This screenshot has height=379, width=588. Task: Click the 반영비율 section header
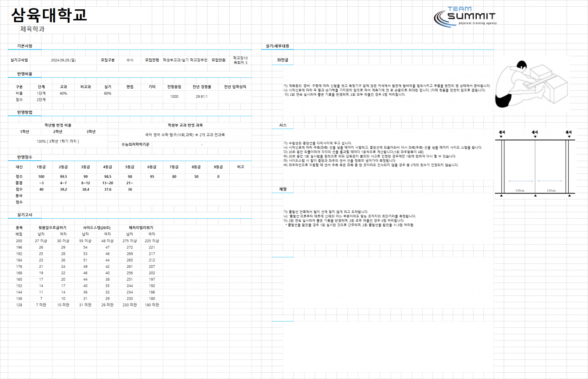pos(24,74)
